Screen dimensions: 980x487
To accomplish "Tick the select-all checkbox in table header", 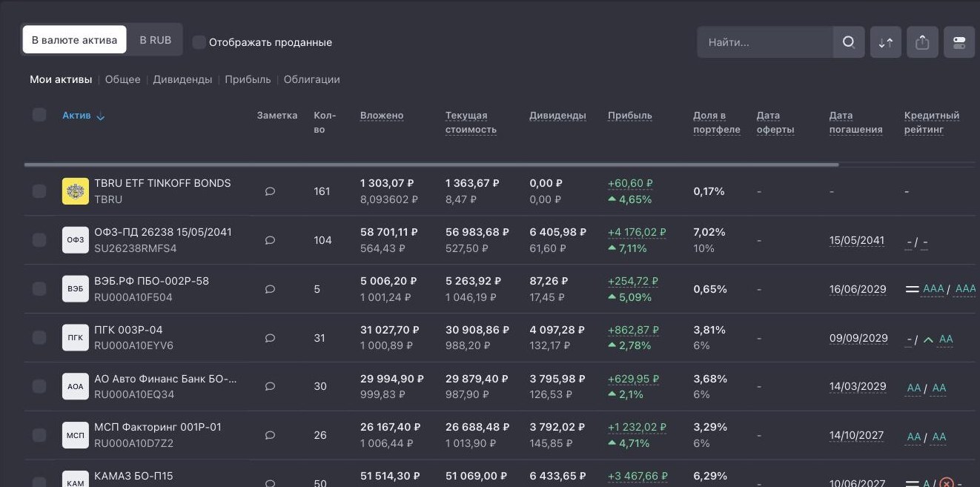I will (x=39, y=114).
